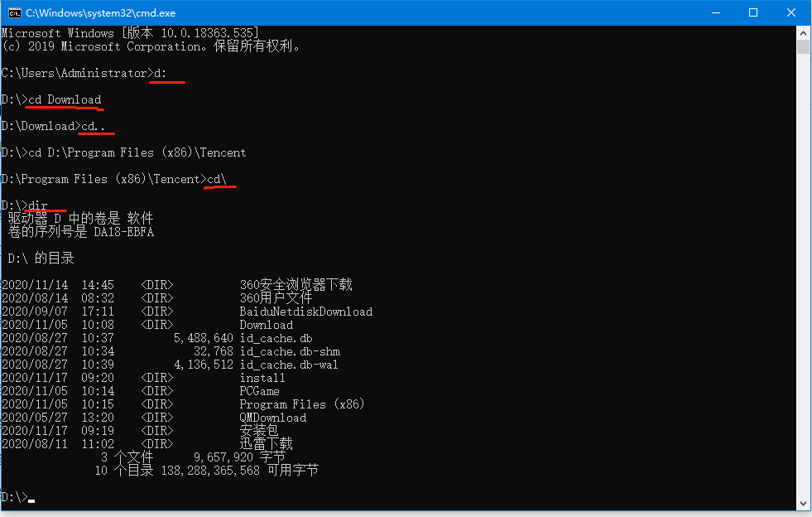This screenshot has height=517, width=812.
Task: Click the 'cd Download' command text
Action: tap(65, 99)
